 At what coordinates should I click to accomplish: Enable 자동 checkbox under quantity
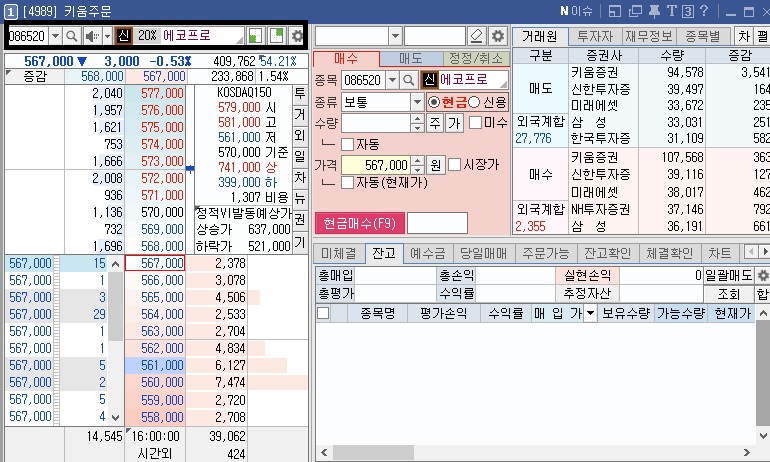pos(347,144)
